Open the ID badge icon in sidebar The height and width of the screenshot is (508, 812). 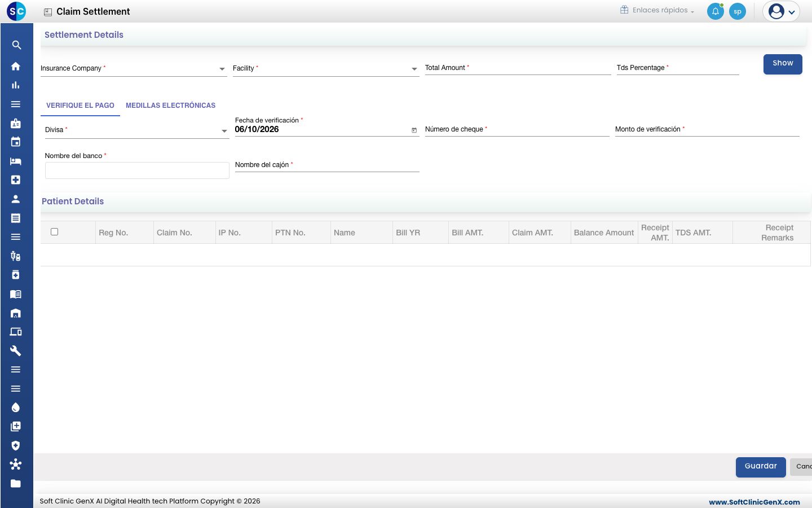[16, 123]
